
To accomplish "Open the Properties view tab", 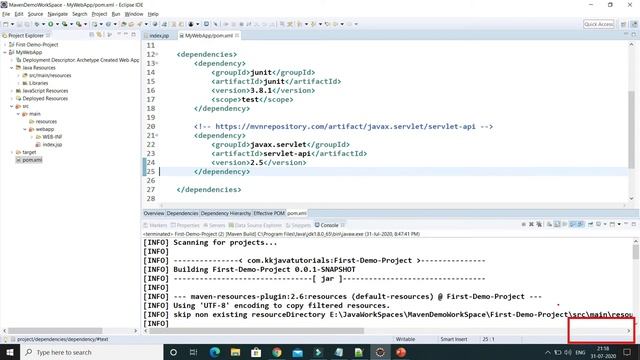I will (185, 225).
